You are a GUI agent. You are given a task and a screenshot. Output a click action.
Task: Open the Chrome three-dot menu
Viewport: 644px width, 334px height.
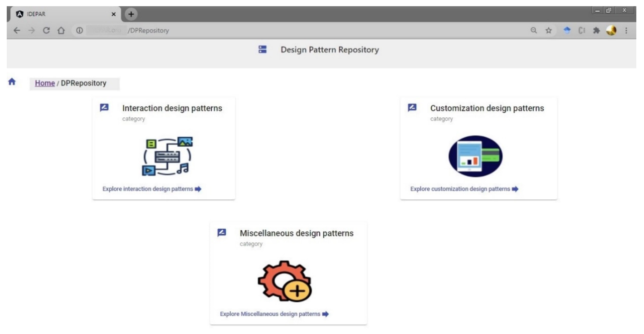pos(626,31)
